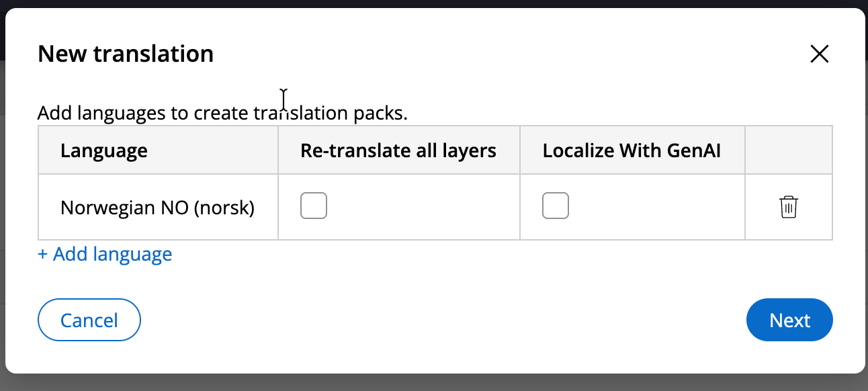Select the Norwegian NO (norsk) language cell

(x=157, y=208)
